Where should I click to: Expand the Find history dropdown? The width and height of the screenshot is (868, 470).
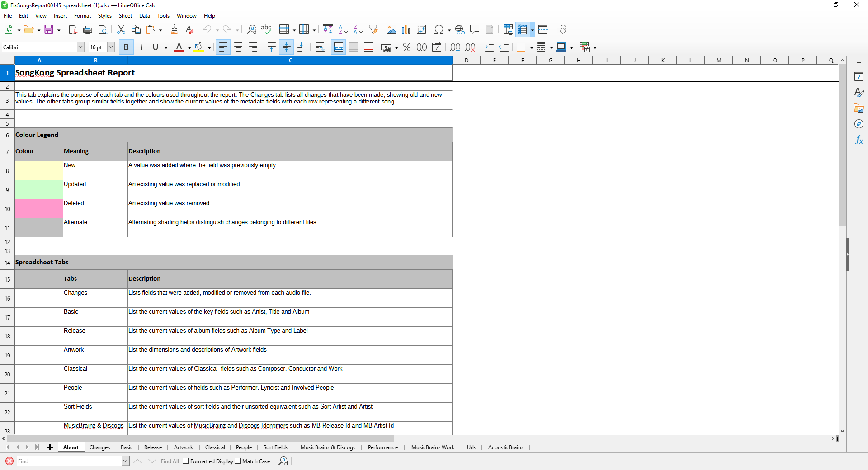[x=125, y=461]
